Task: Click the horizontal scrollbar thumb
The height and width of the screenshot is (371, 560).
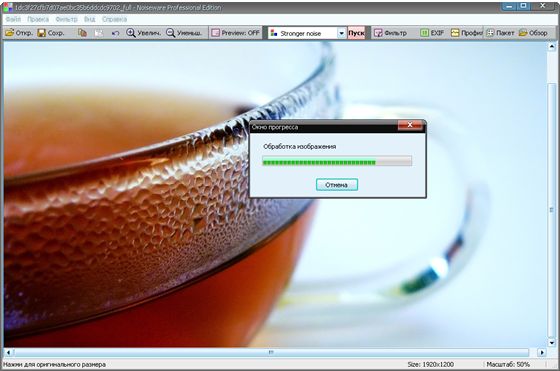Action: point(271,352)
